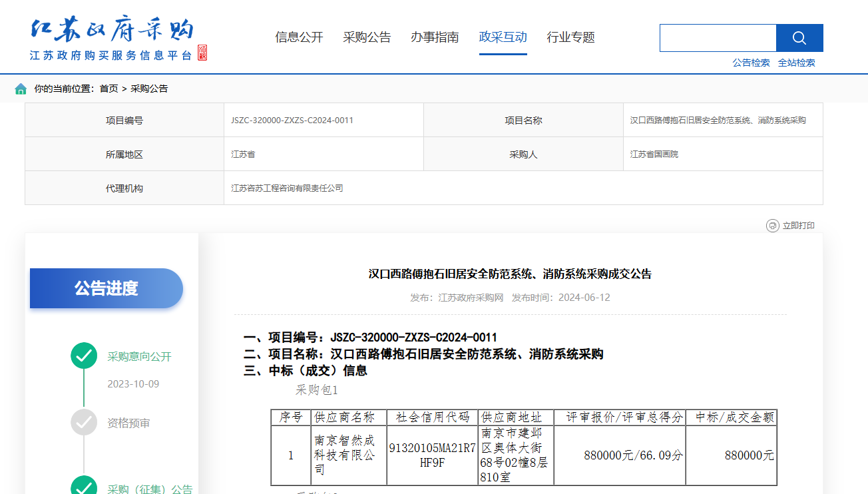This screenshot has height=494, width=868.
Task: Click the 立即打印 print link
Action: [798, 226]
